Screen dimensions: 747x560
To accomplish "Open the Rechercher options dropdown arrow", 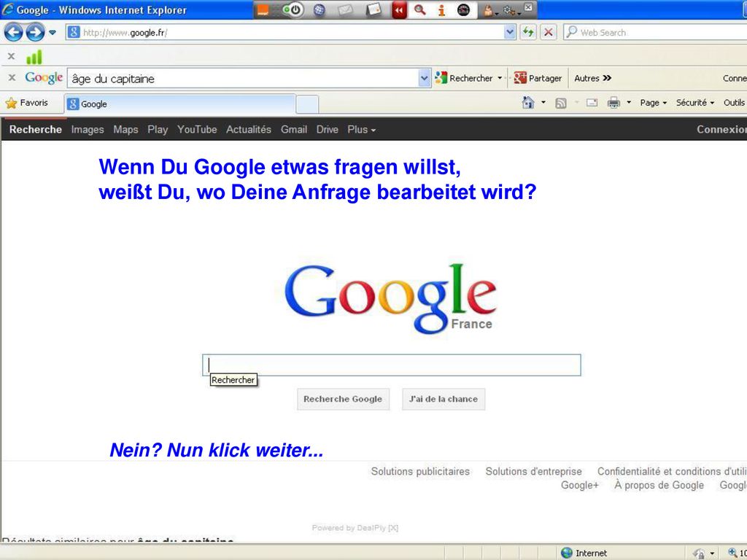I will click(500, 78).
